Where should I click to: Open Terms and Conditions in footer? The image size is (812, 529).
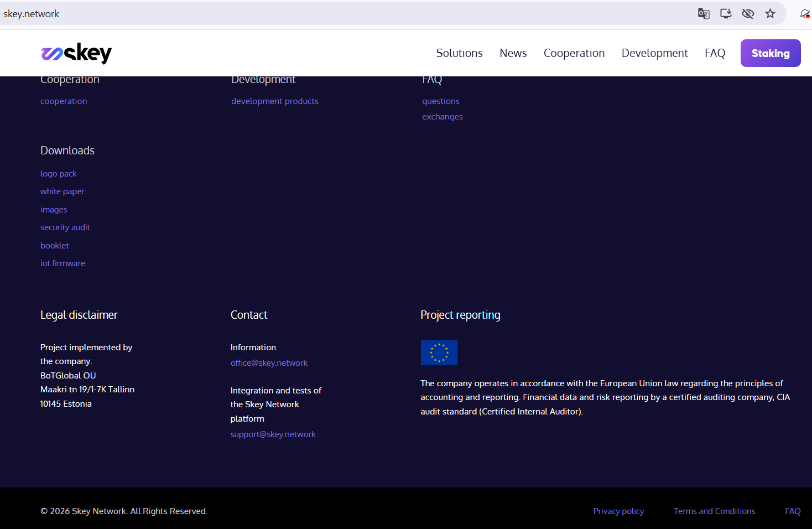point(714,511)
